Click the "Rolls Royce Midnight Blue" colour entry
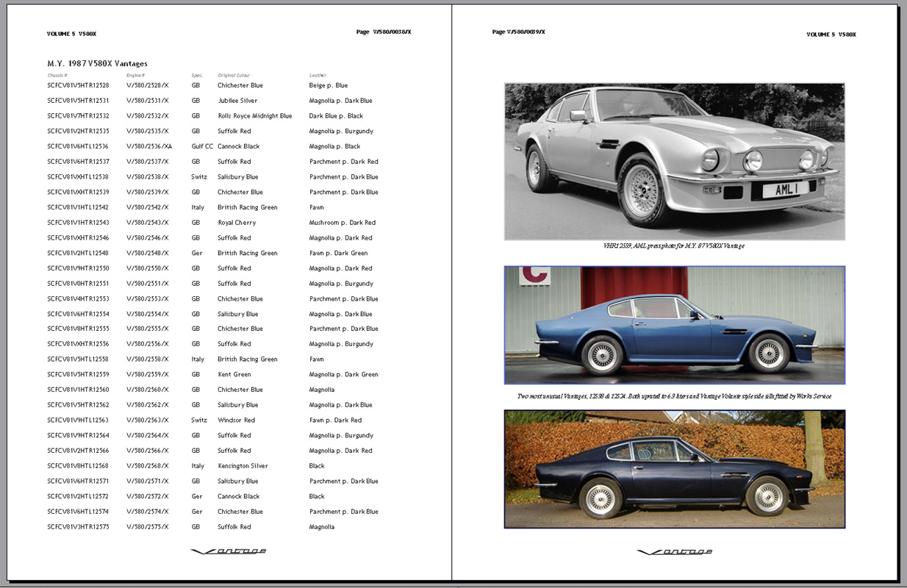Viewport: 907px width, 588px height. point(254,116)
